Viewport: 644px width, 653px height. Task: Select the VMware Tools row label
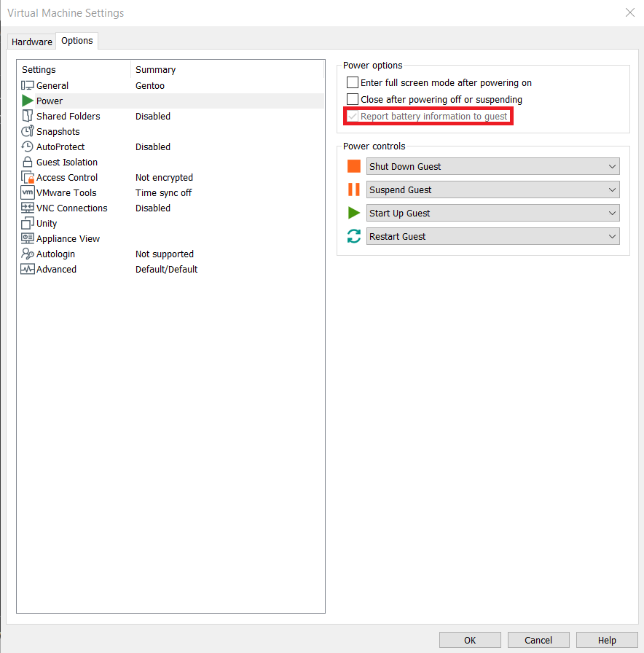point(66,193)
